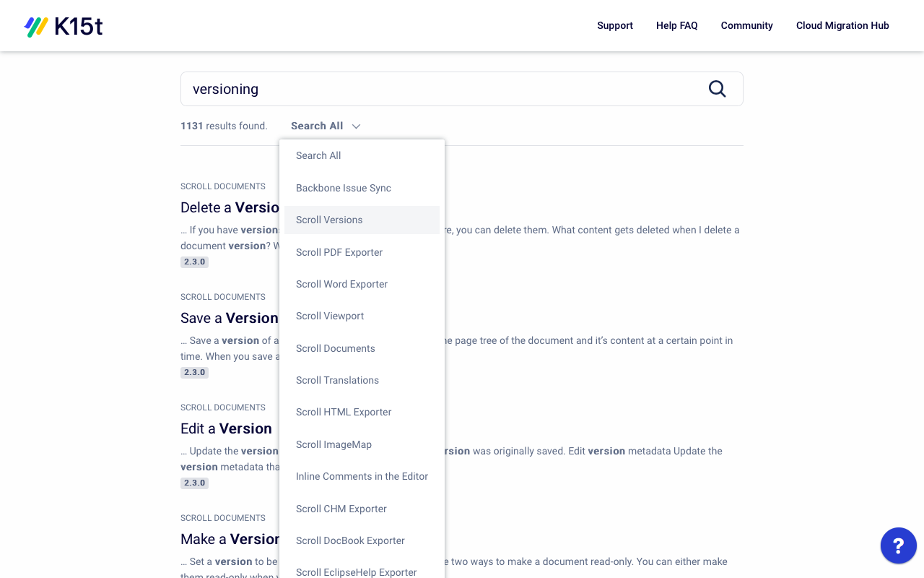
Task: Select Scroll Versions filter
Action: (x=329, y=220)
